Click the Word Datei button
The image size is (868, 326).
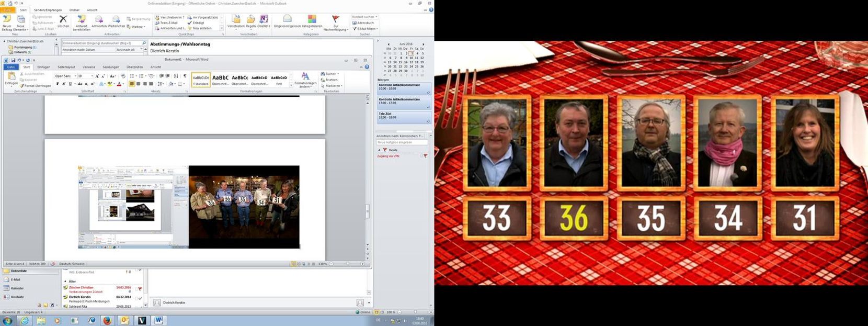11,67
